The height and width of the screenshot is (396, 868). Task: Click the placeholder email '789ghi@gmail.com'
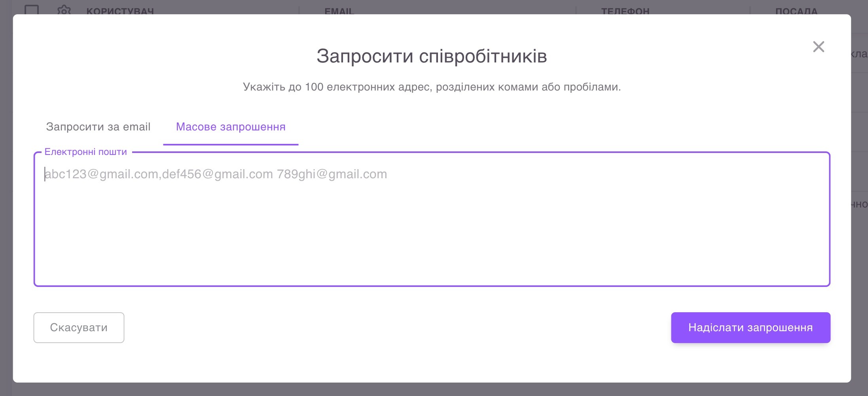tap(332, 174)
